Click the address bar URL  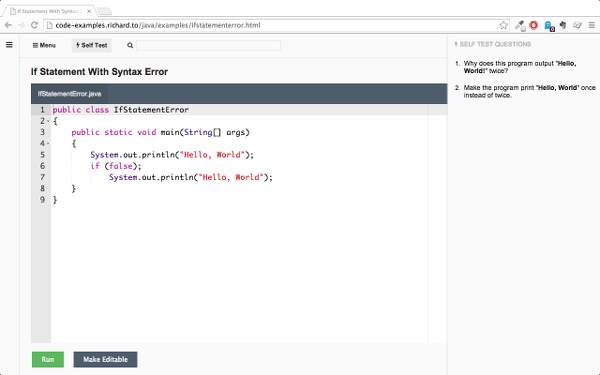[x=158, y=25]
